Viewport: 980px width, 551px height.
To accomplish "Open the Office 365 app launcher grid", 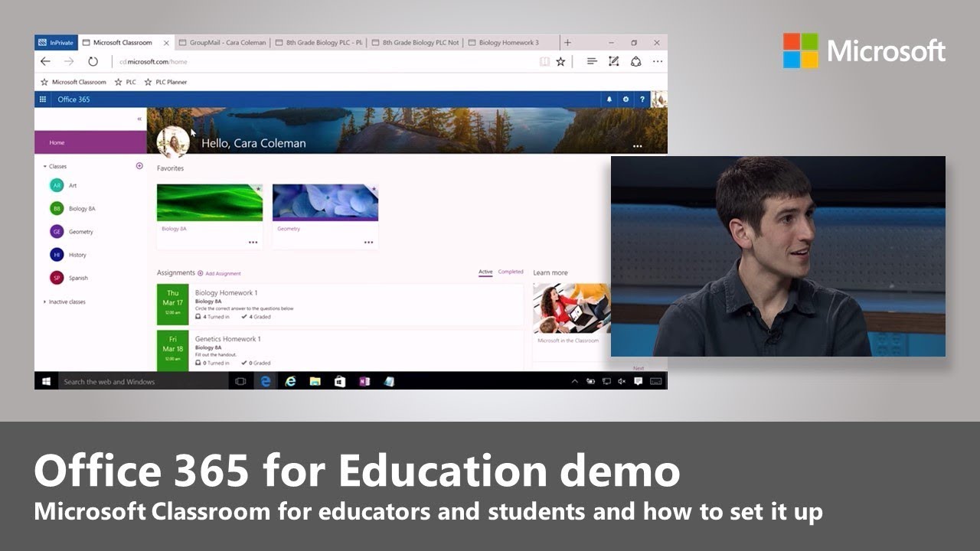I will pyautogui.click(x=43, y=99).
